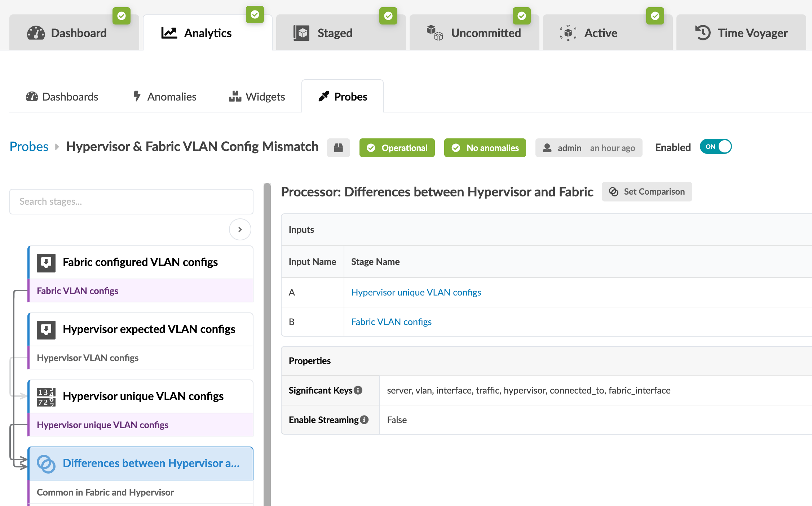Screen dimensions: 812x506
Task: Click Significant Keys info icon
Action: point(358,390)
